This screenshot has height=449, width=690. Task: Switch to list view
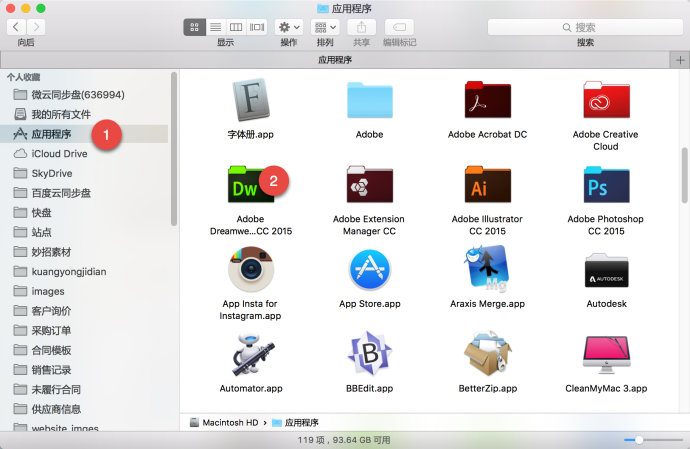215,27
